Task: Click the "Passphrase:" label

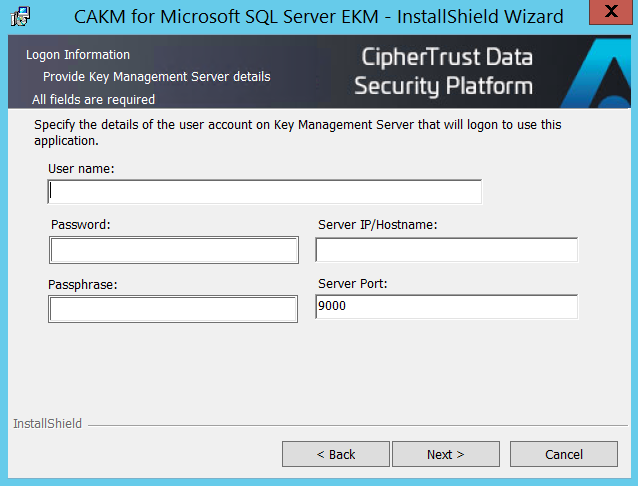Action: [x=83, y=284]
